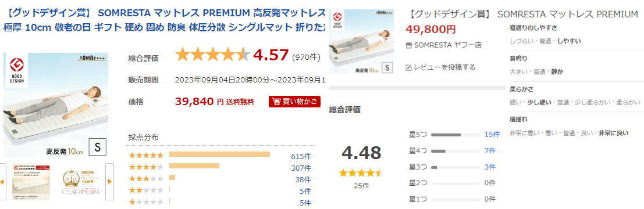Viewport: 644px width, 209px height.
Task: Open the SOMRESTA ヤフー店 store link
Action: [x=448, y=45]
